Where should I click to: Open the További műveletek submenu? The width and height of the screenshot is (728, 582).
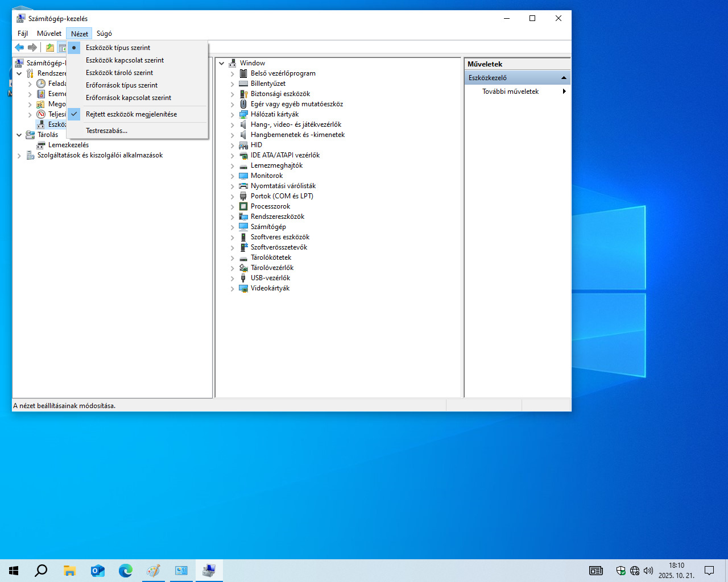click(x=518, y=92)
